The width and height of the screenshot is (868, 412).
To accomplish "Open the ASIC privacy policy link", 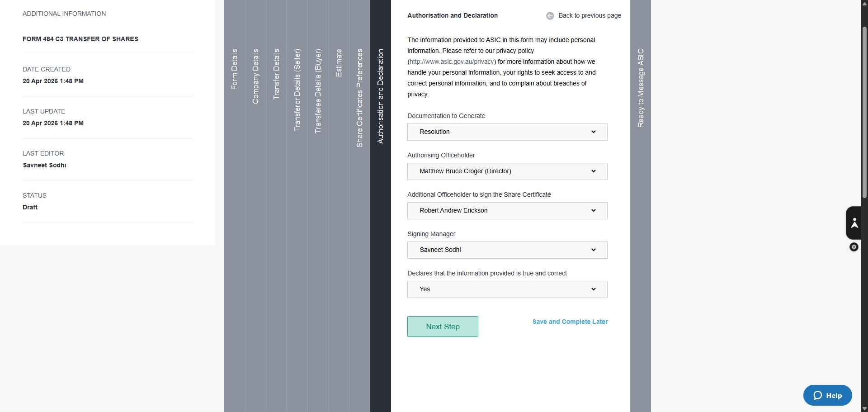I will click(x=452, y=62).
